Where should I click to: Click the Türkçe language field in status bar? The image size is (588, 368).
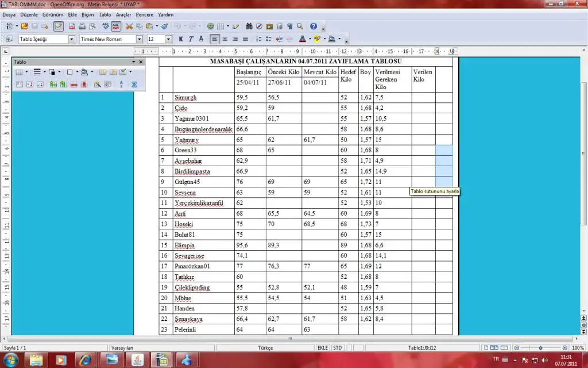point(265,348)
